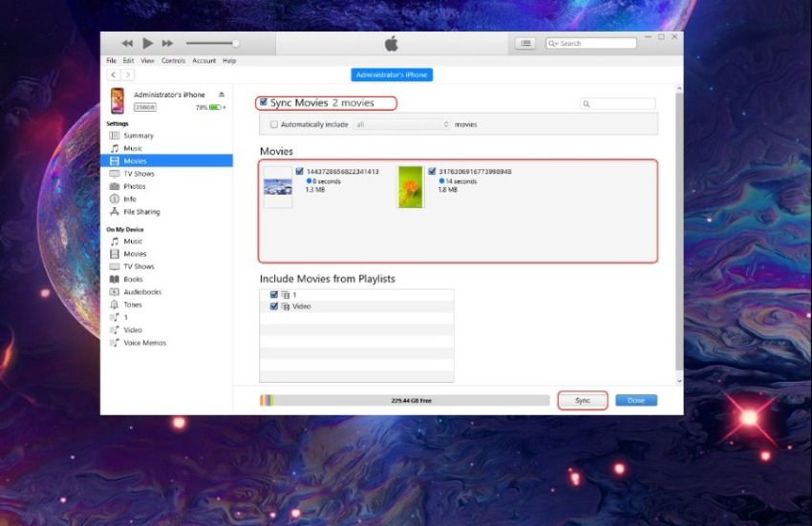Uncheck movie 1443728656822341413
Screen dimensions: 812x526
(299, 171)
